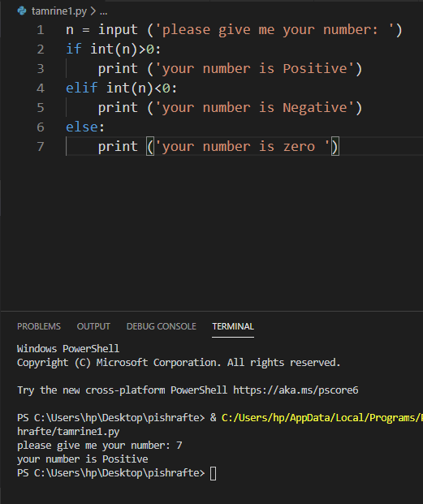This screenshot has width=423, height=504.
Task: Click the terminal line 'please give me your number: 7'
Action: coord(100,446)
